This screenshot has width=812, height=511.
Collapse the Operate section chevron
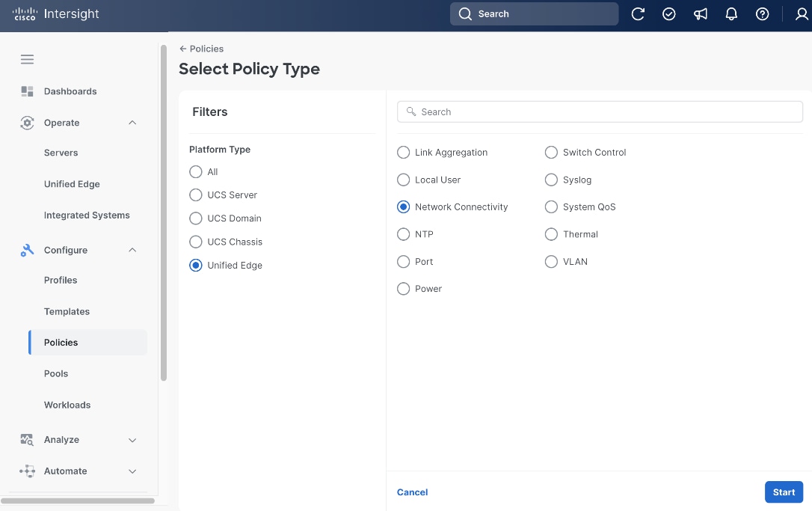pyautogui.click(x=132, y=123)
